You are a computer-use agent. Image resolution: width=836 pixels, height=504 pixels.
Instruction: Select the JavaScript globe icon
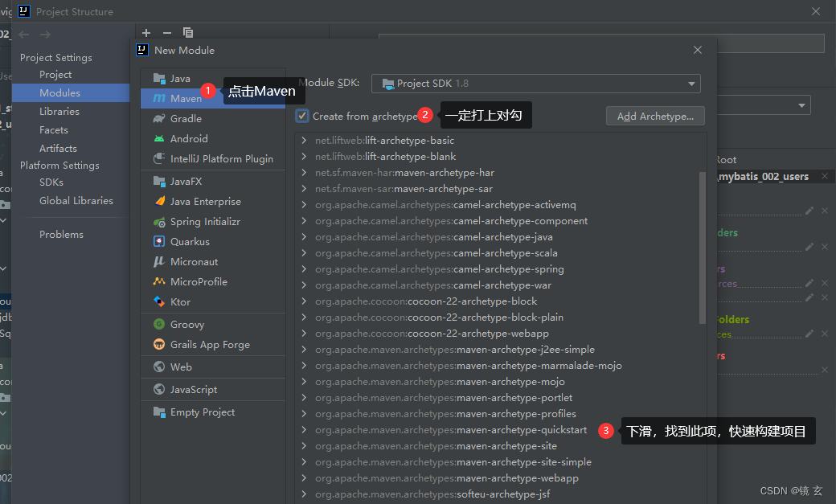tap(159, 389)
